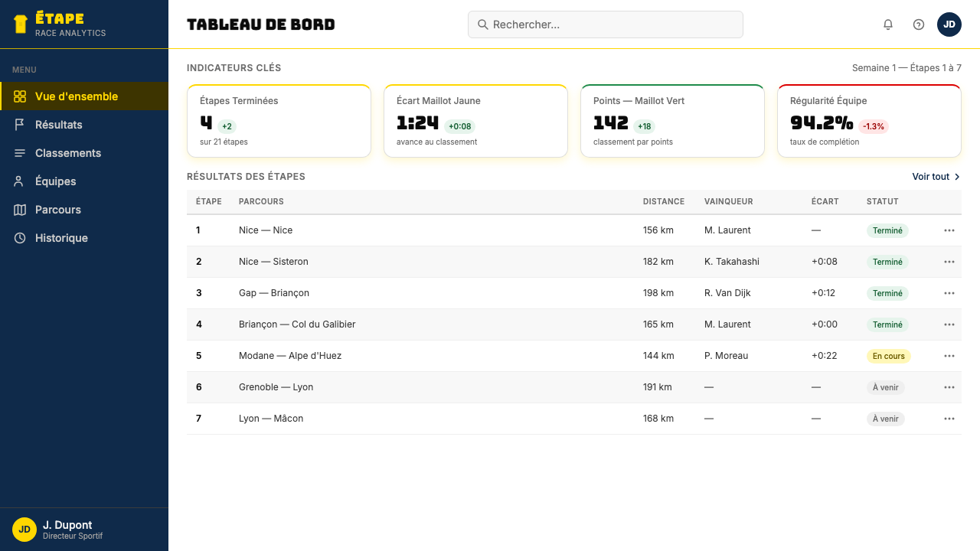Click the Terminé badge for Gap — Briançon
The height and width of the screenshot is (551, 980).
(x=887, y=293)
